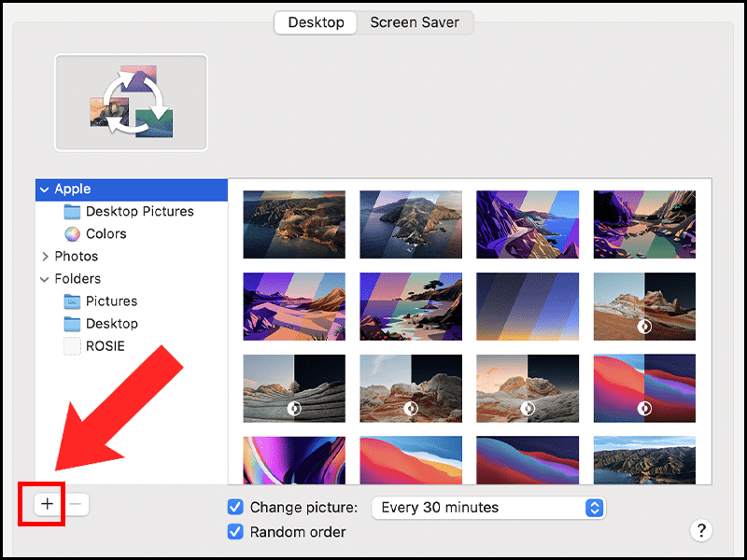Image resolution: width=747 pixels, height=560 pixels.
Task: Choose the red-orange Big Sur wave wallpaper
Action: tap(411, 460)
